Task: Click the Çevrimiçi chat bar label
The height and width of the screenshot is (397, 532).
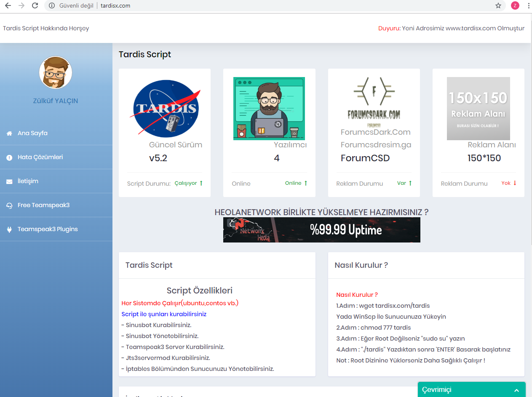Action: pyautogui.click(x=437, y=390)
